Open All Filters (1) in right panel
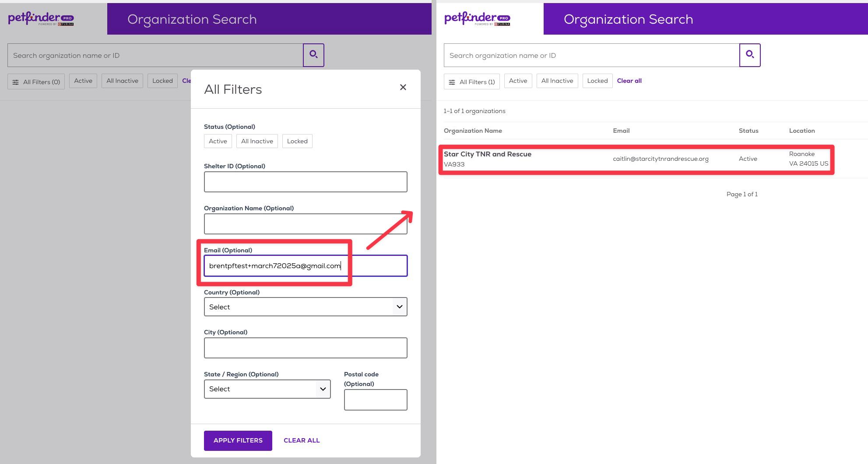The width and height of the screenshot is (868, 464). pyautogui.click(x=472, y=81)
